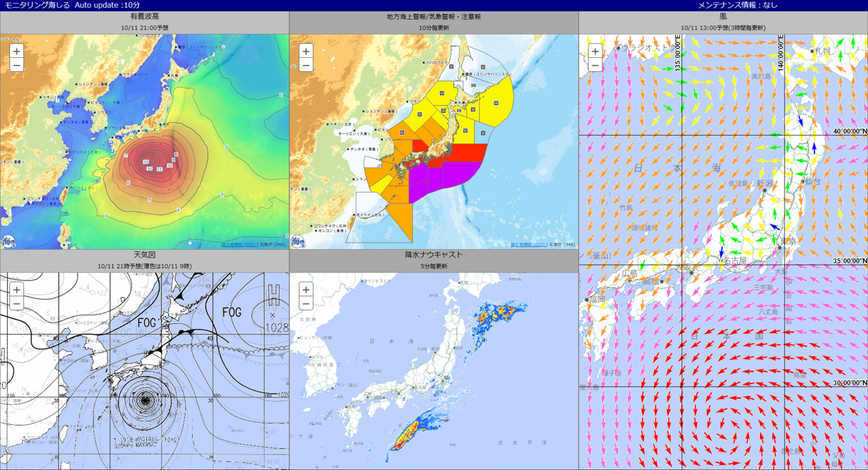
Task: Click the 天気図 panel header
Action: tap(144, 255)
